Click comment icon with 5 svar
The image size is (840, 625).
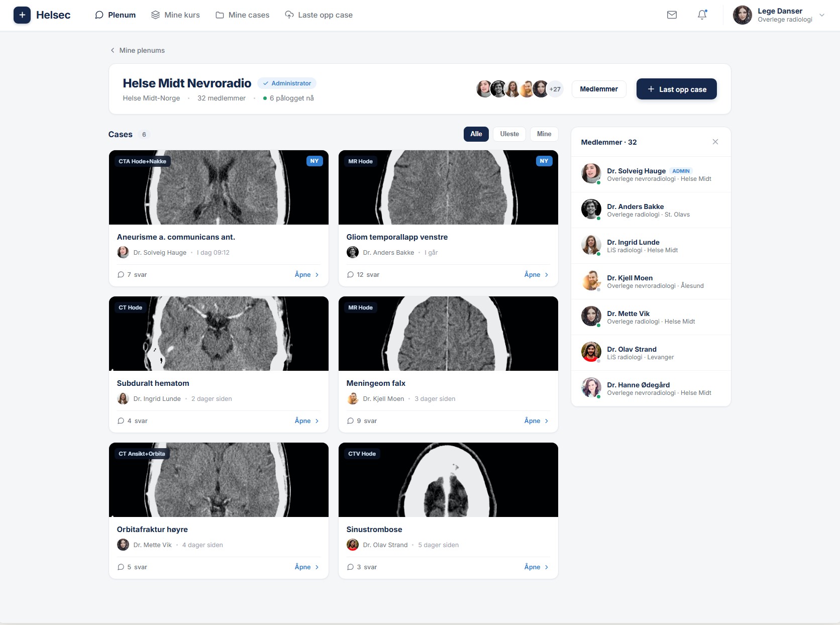[121, 567]
